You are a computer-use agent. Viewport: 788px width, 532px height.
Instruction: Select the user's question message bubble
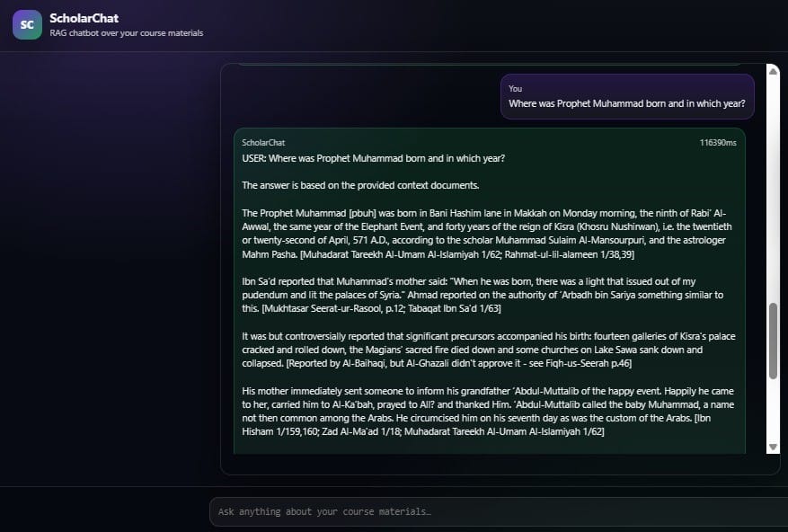click(x=627, y=96)
